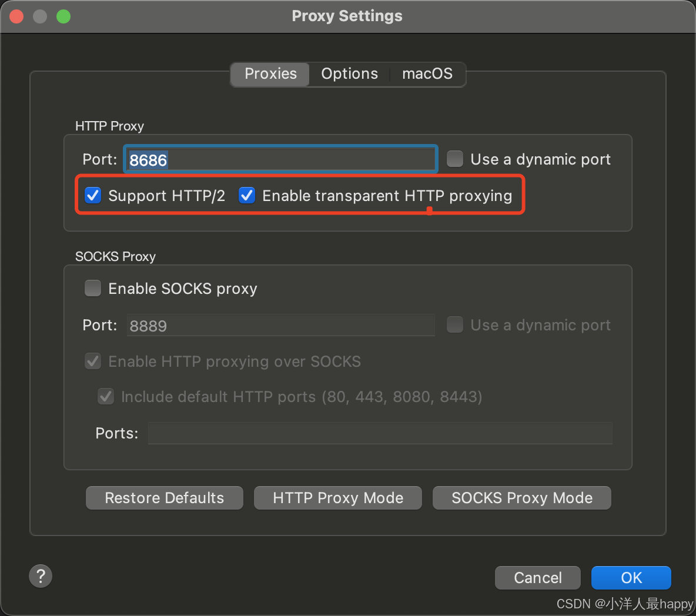Click HTTP Proxy Mode button
The width and height of the screenshot is (696, 616).
pos(338,498)
